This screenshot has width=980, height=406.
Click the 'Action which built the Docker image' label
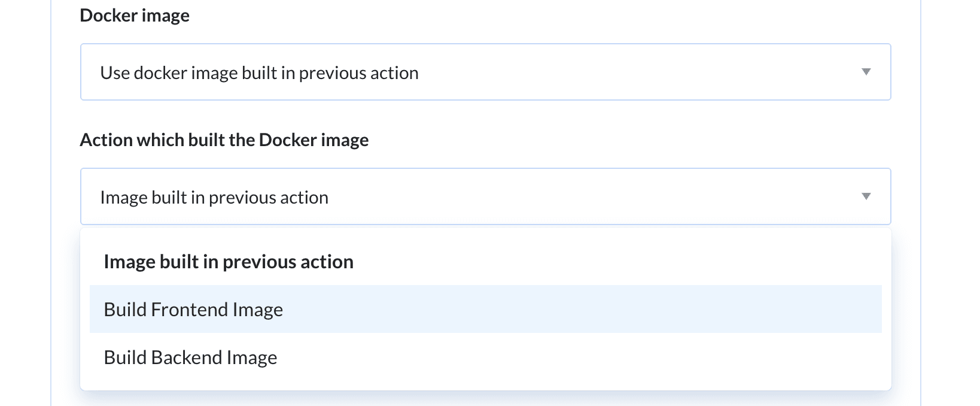point(224,140)
